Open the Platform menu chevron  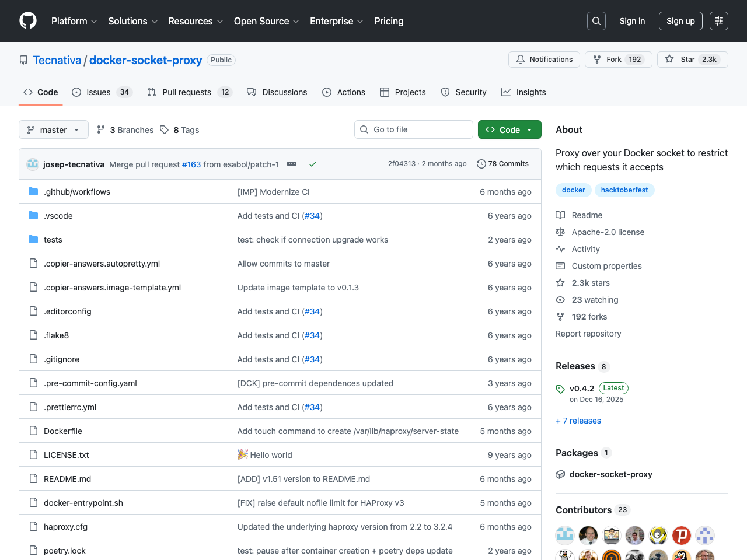click(94, 21)
